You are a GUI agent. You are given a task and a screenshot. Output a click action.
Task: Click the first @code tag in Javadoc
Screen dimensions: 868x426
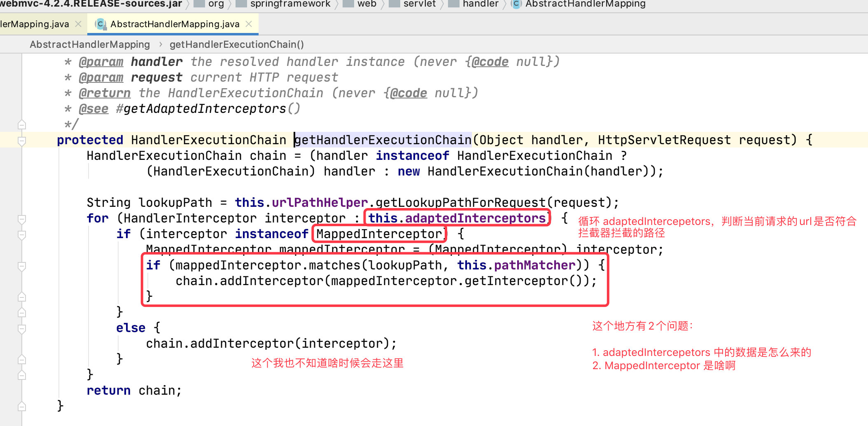tap(490, 62)
